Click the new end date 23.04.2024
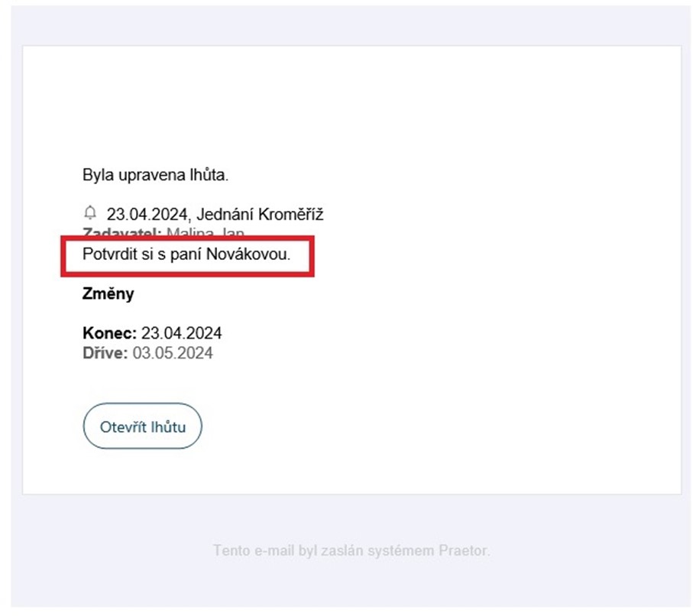 tap(181, 333)
